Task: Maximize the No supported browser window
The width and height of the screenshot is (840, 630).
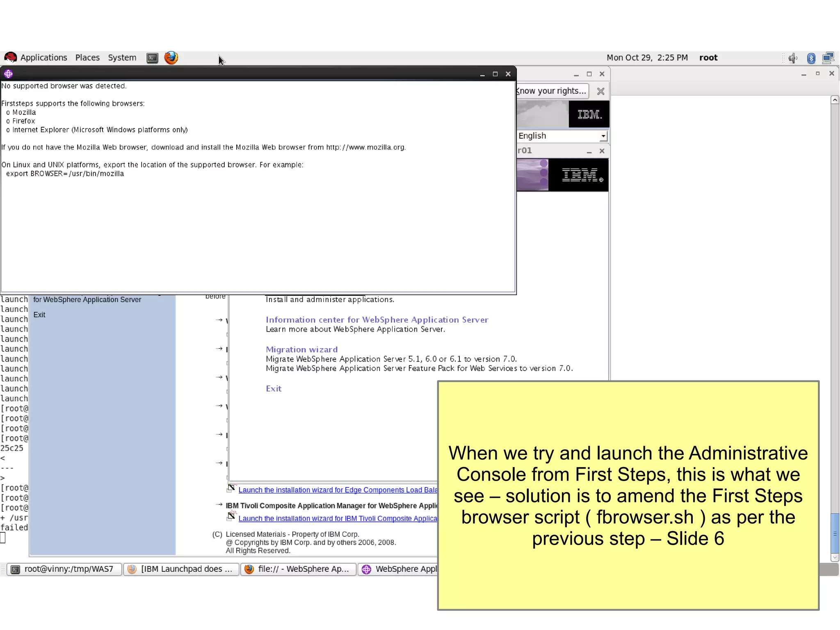Action: [x=495, y=74]
